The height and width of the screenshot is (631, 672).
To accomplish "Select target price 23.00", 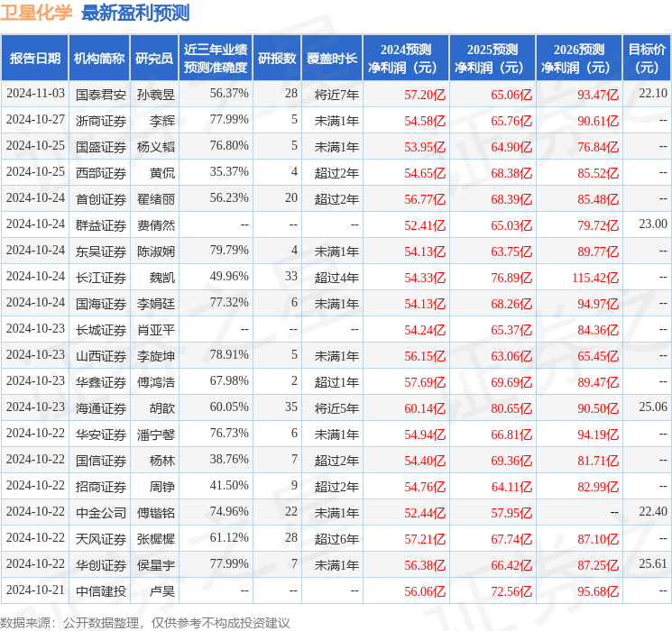I will (x=653, y=224).
